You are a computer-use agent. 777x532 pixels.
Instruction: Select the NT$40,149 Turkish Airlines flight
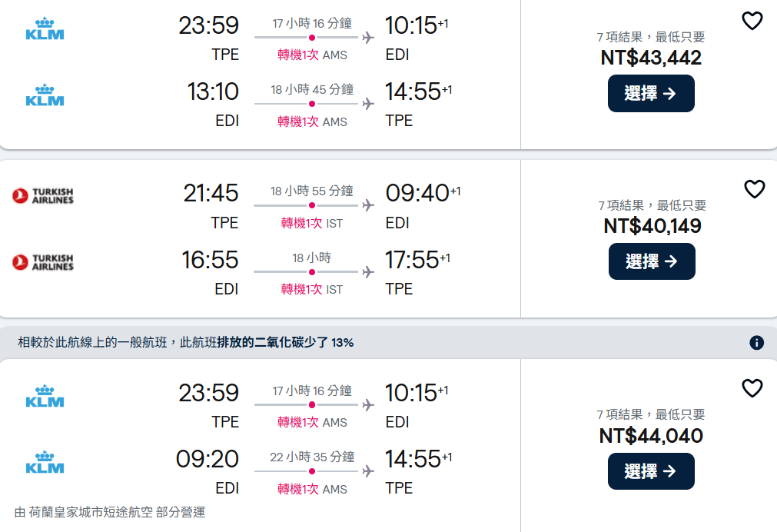click(651, 261)
